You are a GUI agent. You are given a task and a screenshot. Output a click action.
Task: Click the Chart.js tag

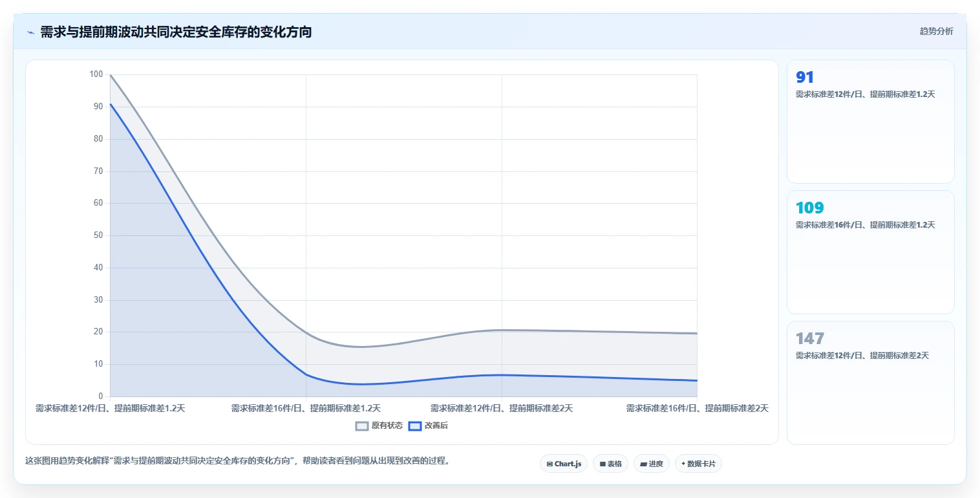point(564,464)
